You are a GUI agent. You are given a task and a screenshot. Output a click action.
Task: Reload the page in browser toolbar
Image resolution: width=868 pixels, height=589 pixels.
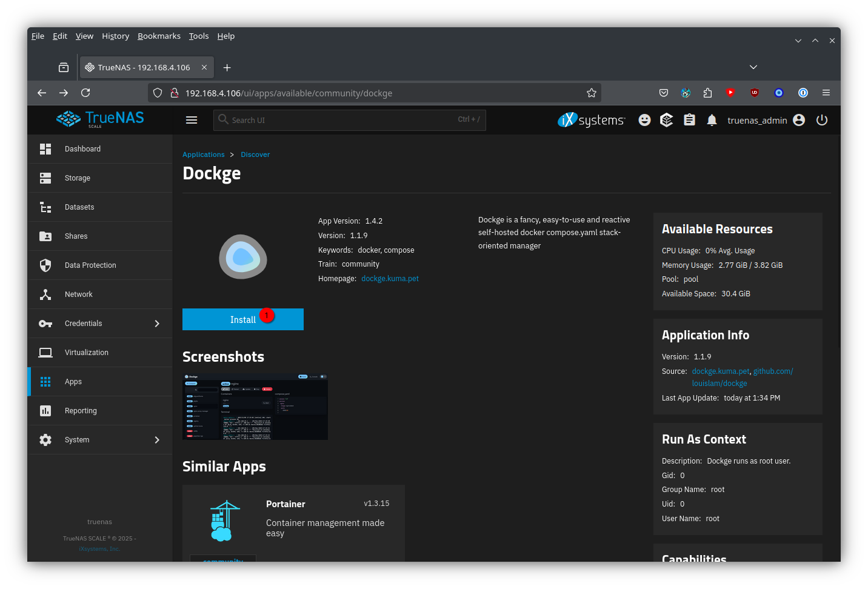coord(85,93)
